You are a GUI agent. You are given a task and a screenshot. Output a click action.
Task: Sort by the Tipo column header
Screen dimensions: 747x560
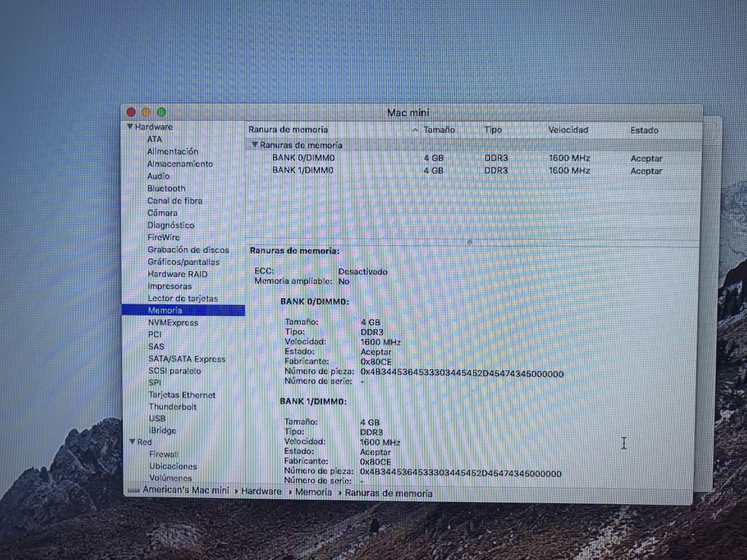pos(492,130)
